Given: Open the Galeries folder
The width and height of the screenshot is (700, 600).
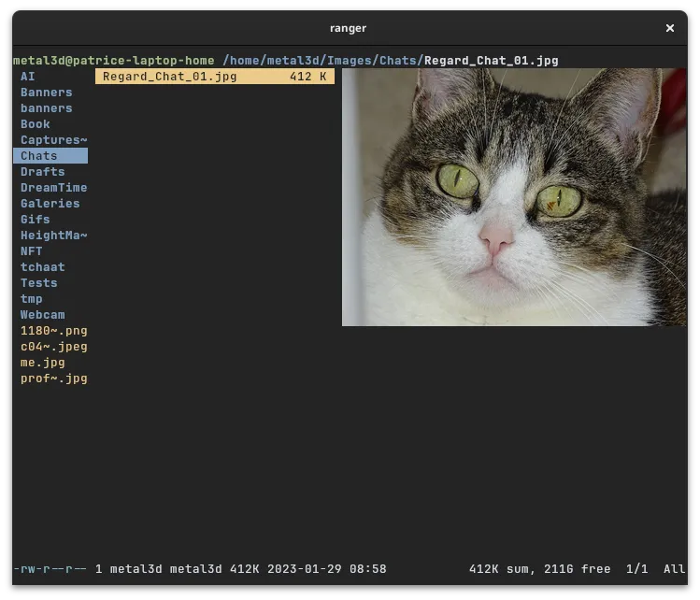Looking at the screenshot, I should pyautogui.click(x=50, y=204).
